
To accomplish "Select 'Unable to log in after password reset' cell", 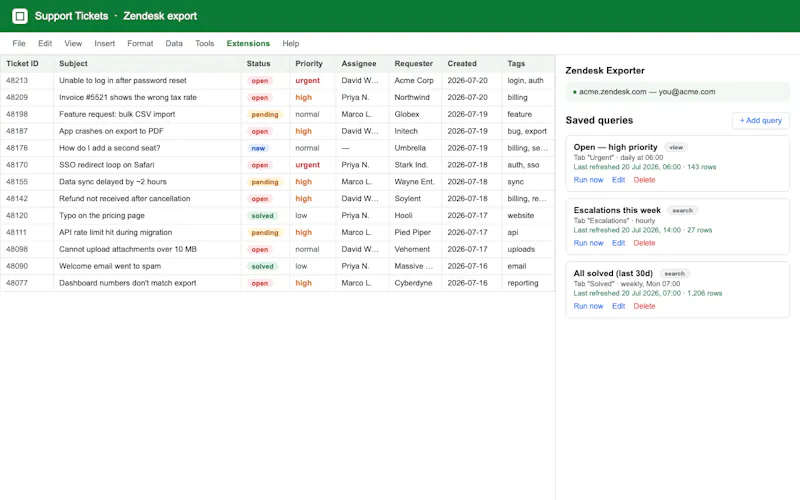I will 147,81.
